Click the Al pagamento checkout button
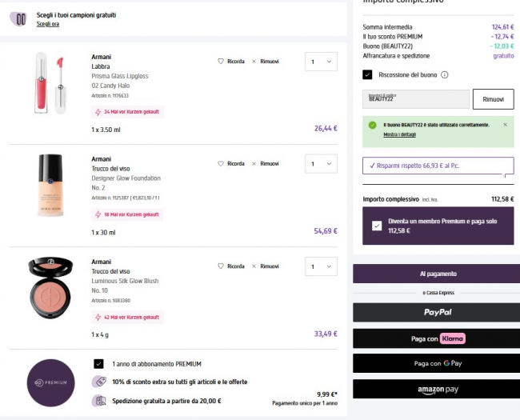Screen dimensions: 520x420 (436, 274)
